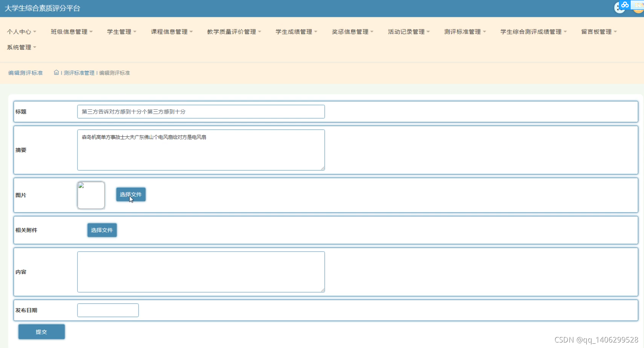The width and height of the screenshot is (644, 348).
Task: Click the cloud icon at top right
Action: point(625,5)
